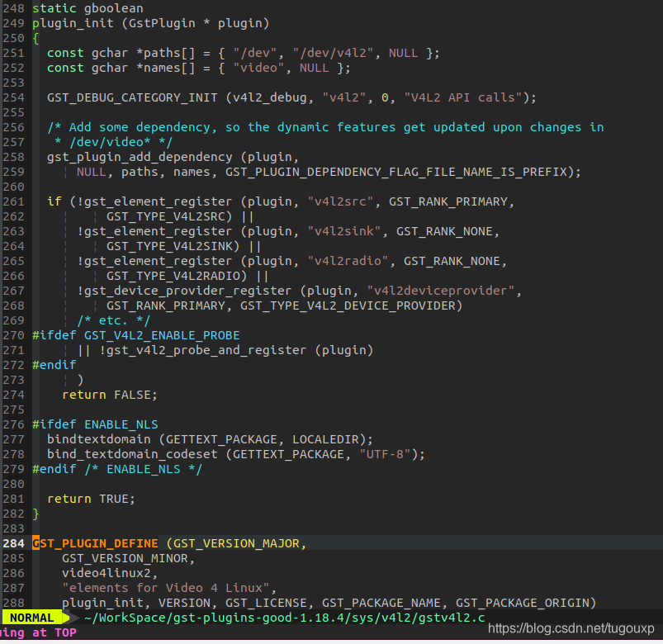Viewport: 663px width, 644px height.
Task: Click opening brace on line 250
Action: (36, 38)
